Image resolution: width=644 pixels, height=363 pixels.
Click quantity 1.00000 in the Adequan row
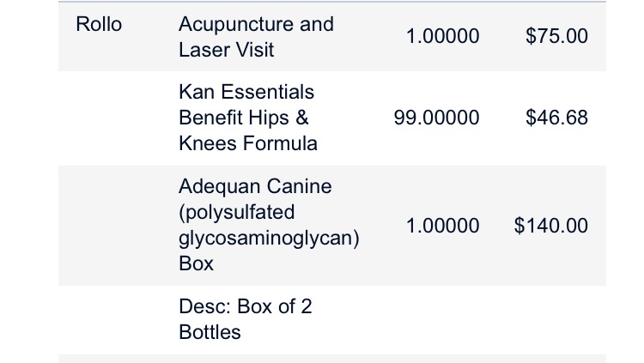443,226
